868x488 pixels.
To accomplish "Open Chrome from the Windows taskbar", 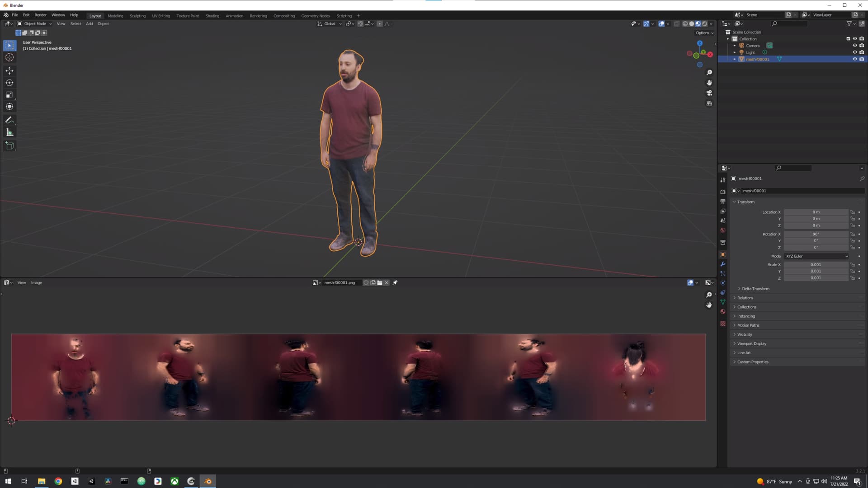I will click(x=58, y=482).
